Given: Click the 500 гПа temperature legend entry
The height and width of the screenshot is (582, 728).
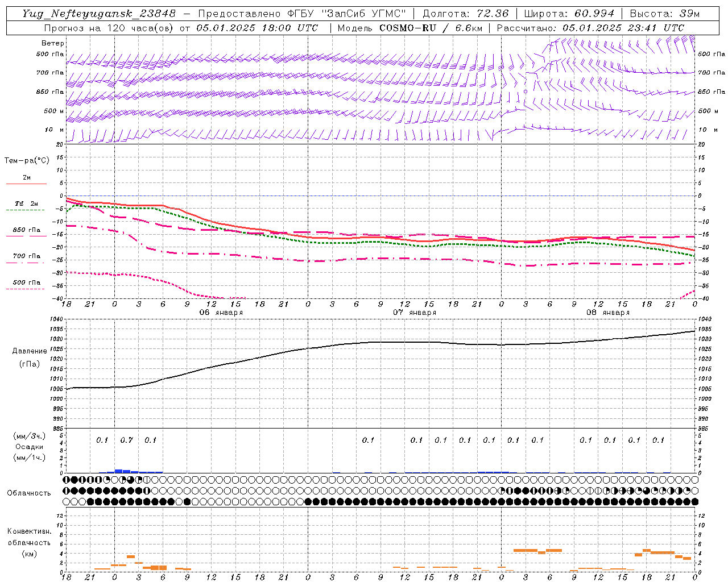Looking at the screenshot, I should 26,284.
